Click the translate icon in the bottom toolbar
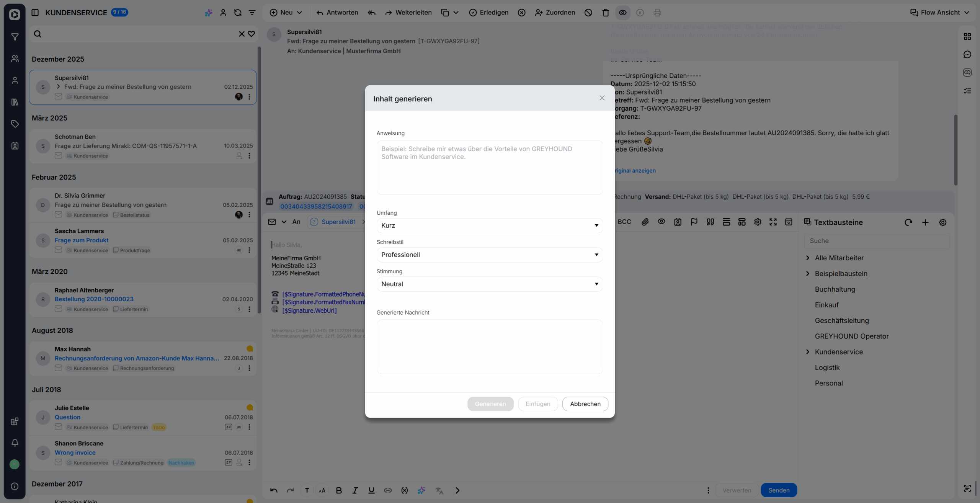The height and width of the screenshot is (503, 980). [x=439, y=490]
